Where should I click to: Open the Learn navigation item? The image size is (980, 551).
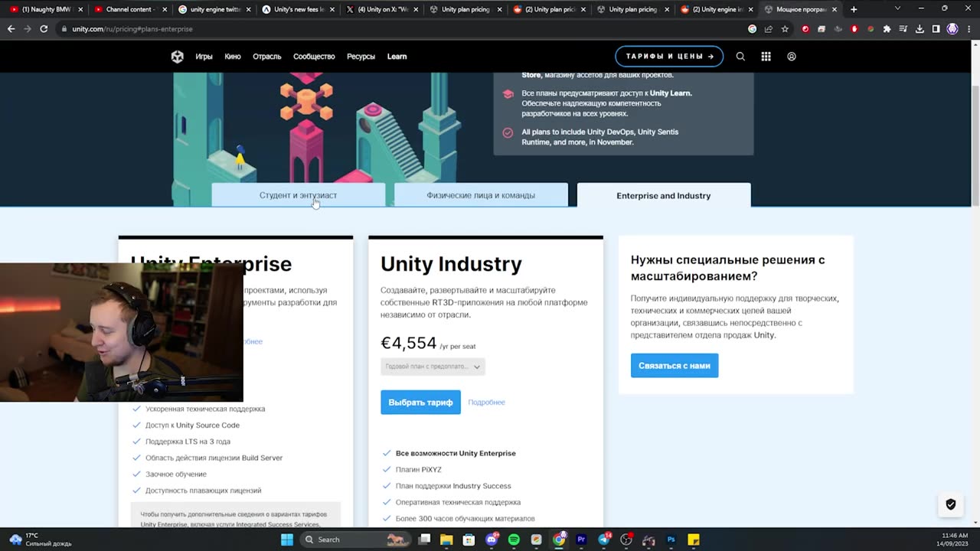point(397,57)
